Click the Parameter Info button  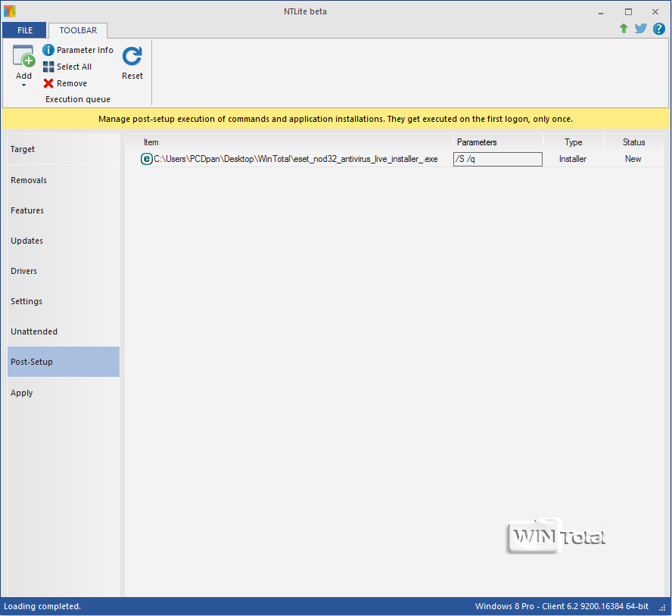click(78, 50)
